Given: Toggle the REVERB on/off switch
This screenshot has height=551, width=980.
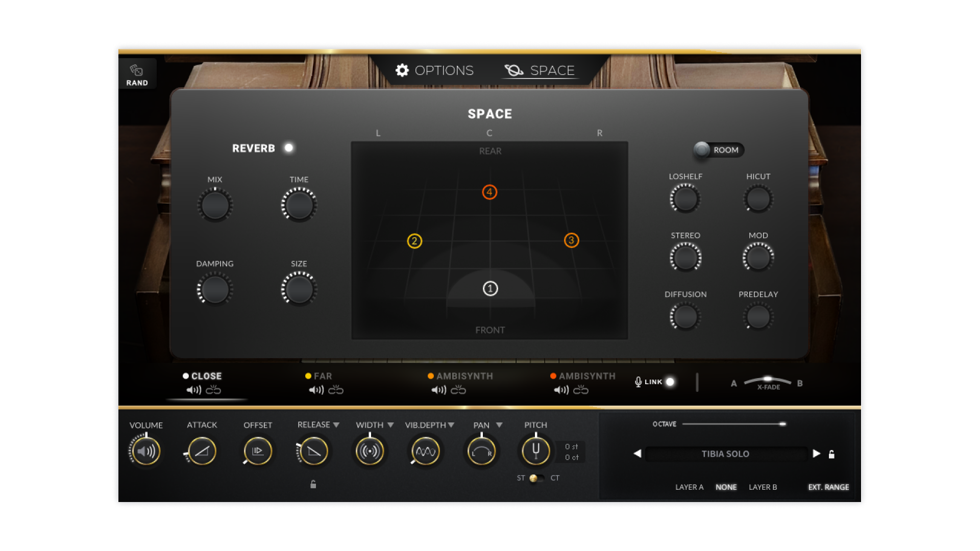Looking at the screenshot, I should [x=289, y=148].
